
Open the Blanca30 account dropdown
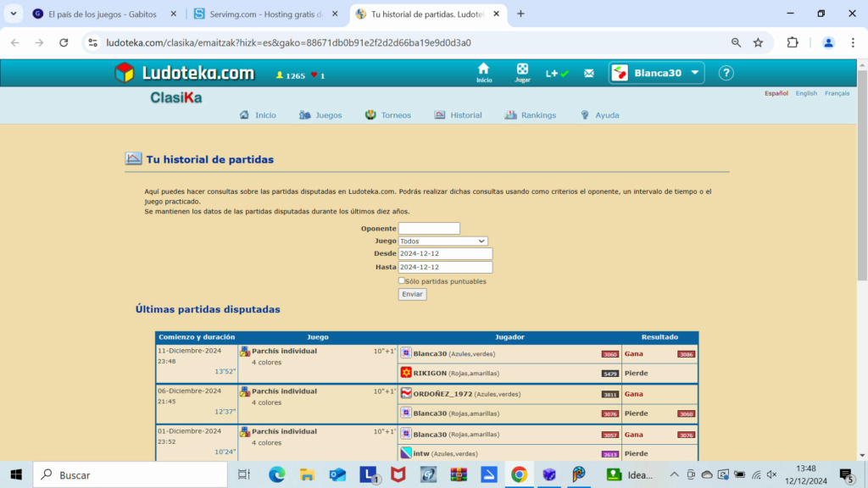point(656,73)
